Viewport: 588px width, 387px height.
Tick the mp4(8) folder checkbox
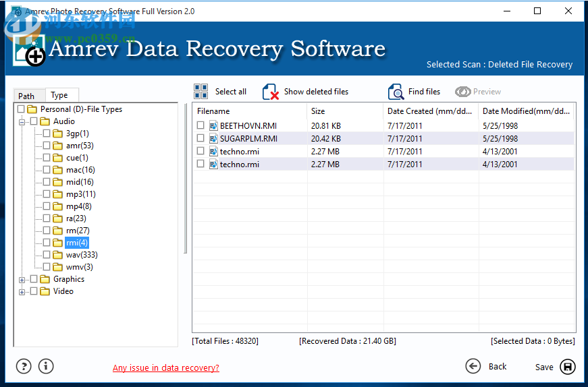point(47,206)
